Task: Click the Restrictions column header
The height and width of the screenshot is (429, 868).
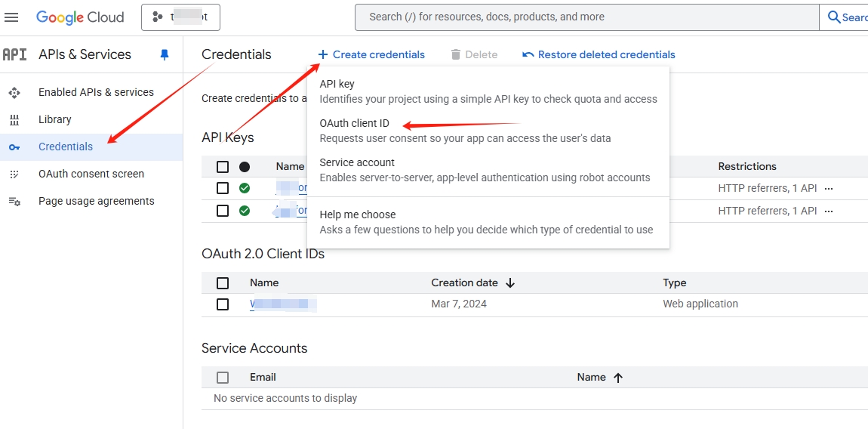Action: (747, 166)
